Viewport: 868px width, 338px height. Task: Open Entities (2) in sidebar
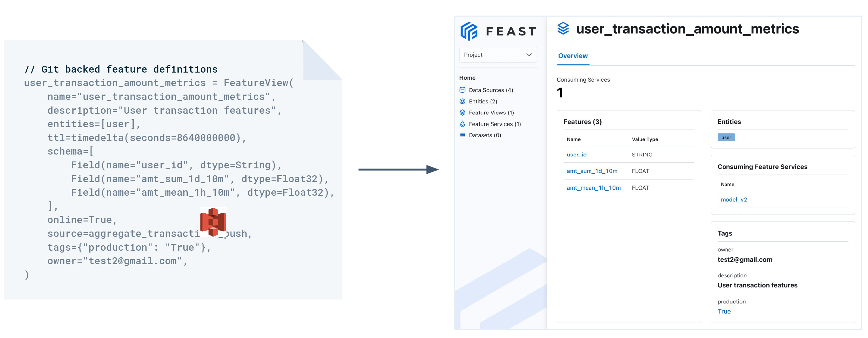(x=482, y=101)
